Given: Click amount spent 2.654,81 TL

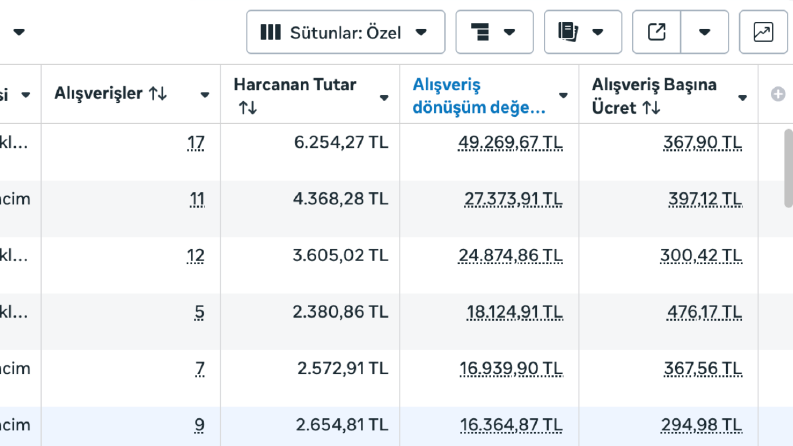Looking at the screenshot, I should tap(342, 425).
